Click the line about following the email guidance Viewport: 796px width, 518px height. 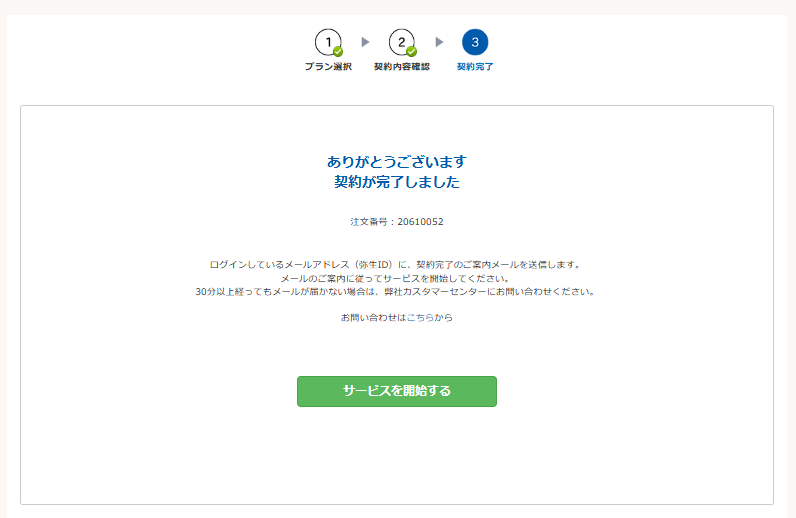(x=396, y=278)
